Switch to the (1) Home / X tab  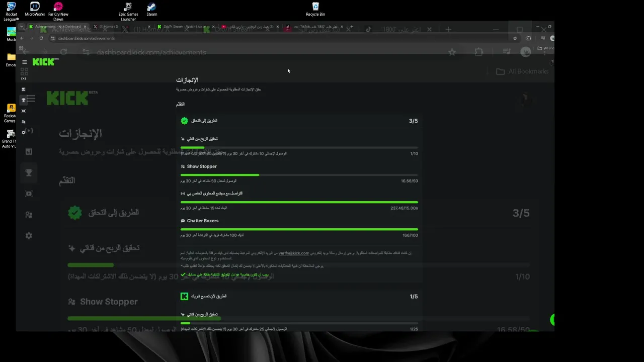click(x=121, y=27)
